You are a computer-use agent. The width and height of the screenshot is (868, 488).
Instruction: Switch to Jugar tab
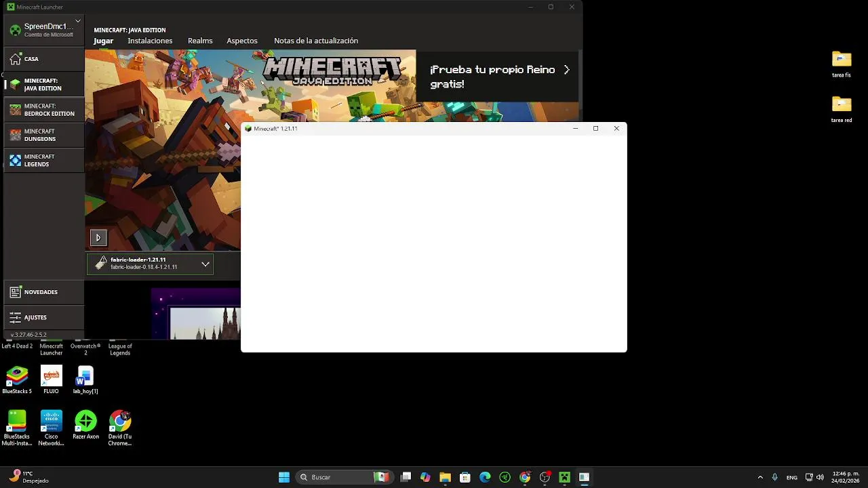(103, 41)
